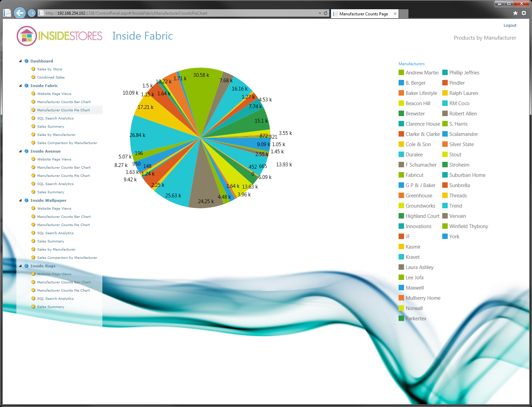Click the InsideStores house logo
Screen dimensions: 532x407
[27, 36]
